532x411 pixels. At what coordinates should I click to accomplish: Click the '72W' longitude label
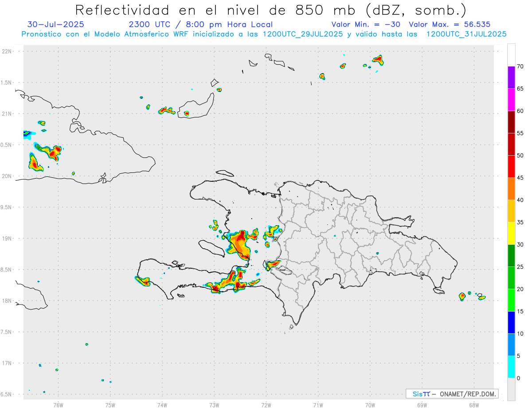coord(266,405)
